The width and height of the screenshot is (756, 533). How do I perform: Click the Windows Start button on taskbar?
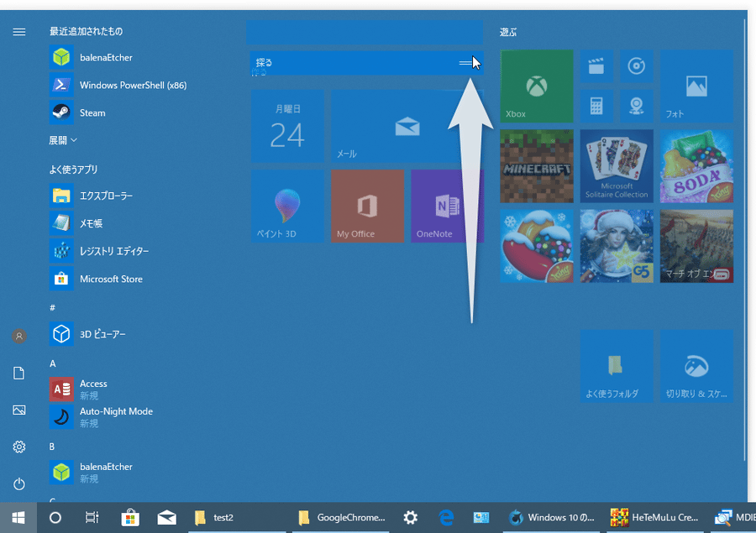18,518
